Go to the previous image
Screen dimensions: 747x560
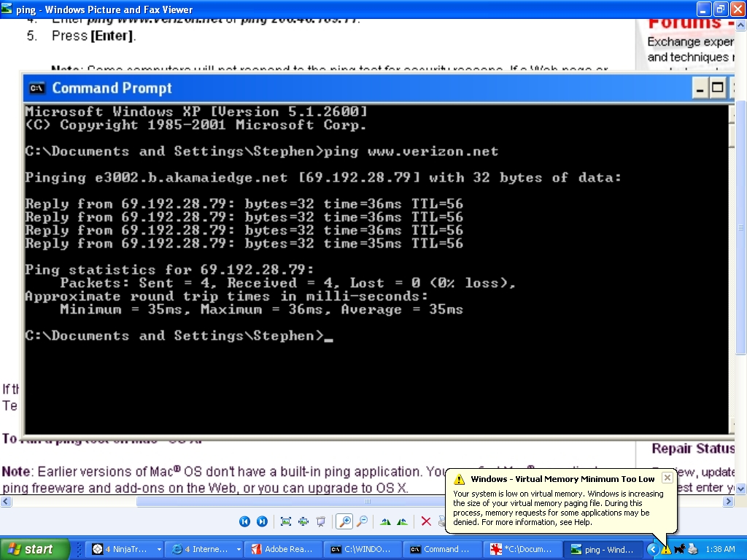[x=244, y=521]
